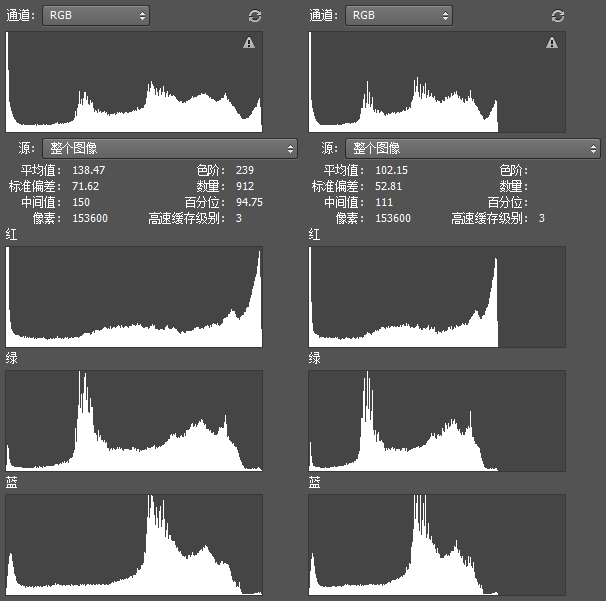
Task: Click the 平均值 138.47 statistic
Action: [x=89, y=171]
